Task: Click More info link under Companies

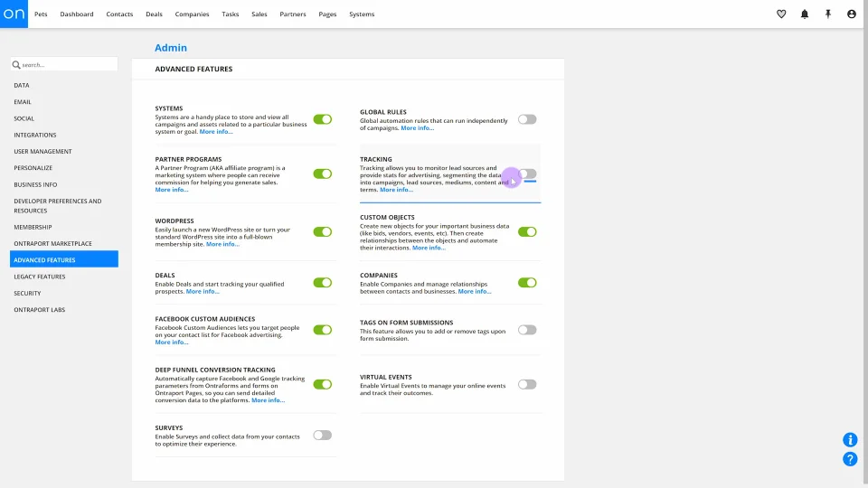Action: coord(475,292)
